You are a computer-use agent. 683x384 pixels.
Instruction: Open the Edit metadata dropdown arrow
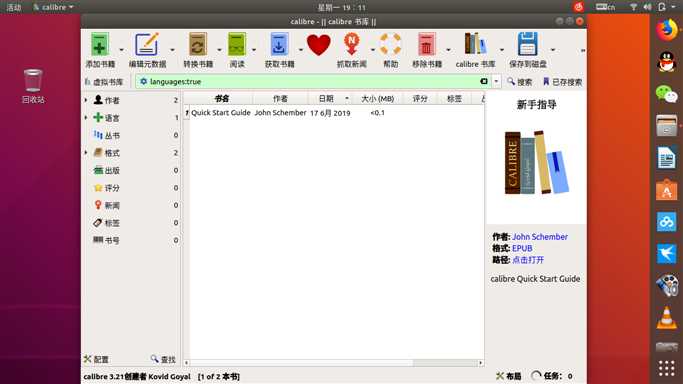tap(172, 50)
